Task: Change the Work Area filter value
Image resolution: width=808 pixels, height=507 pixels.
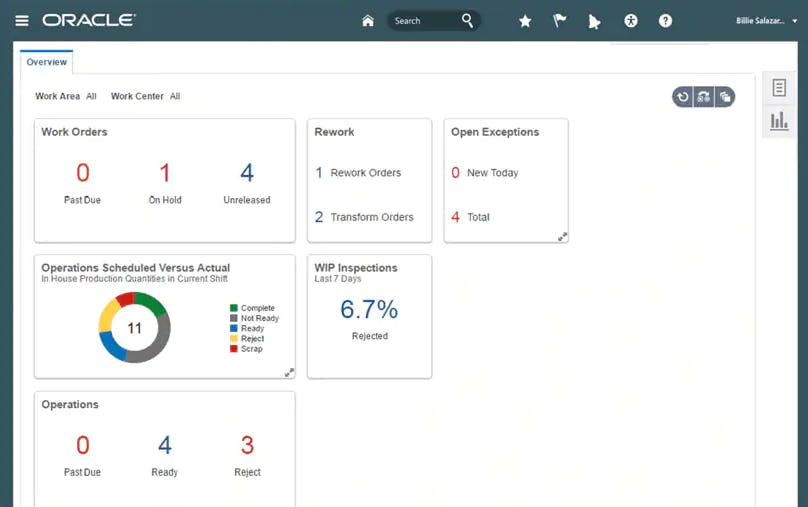Action: click(x=91, y=97)
